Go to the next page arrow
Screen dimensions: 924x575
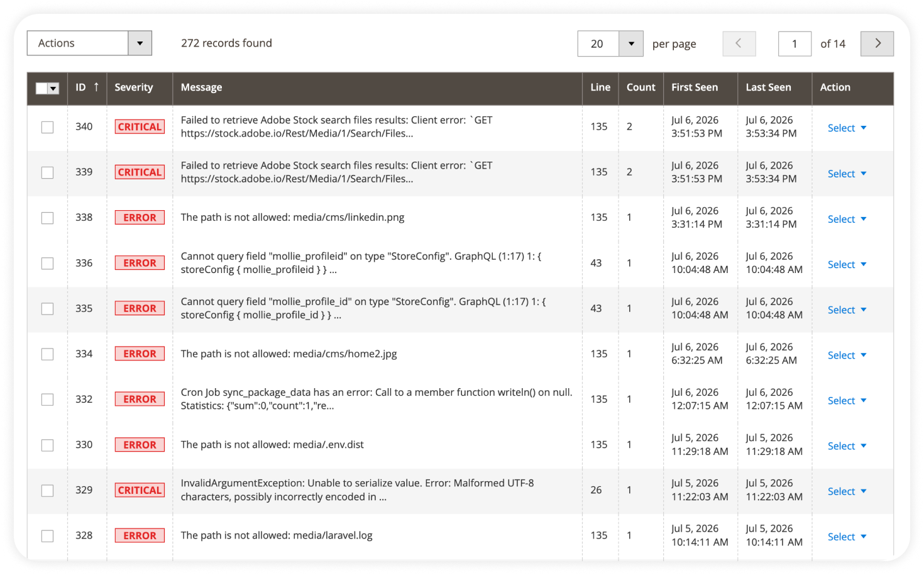pos(877,43)
